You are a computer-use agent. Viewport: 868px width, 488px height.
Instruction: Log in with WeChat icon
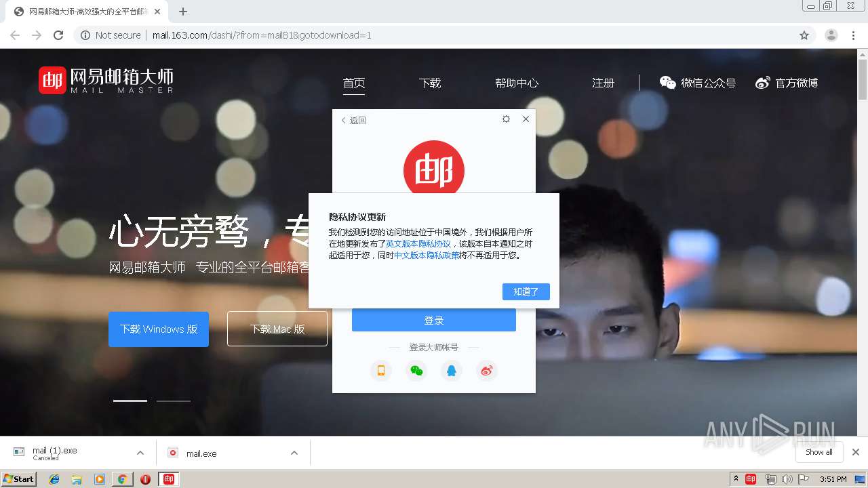(416, 370)
